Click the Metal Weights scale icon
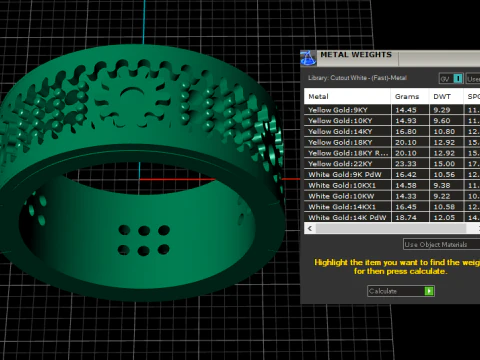Screen dimensions: 480x360 [308, 58]
